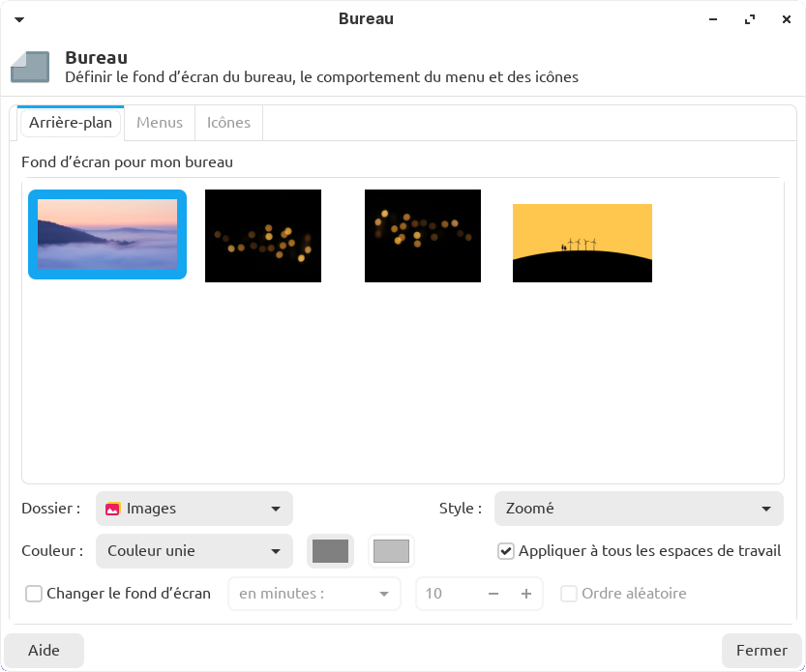Image resolution: width=806 pixels, height=672 pixels.
Task: Open the window menu arrow in title bar
Action: (19, 19)
